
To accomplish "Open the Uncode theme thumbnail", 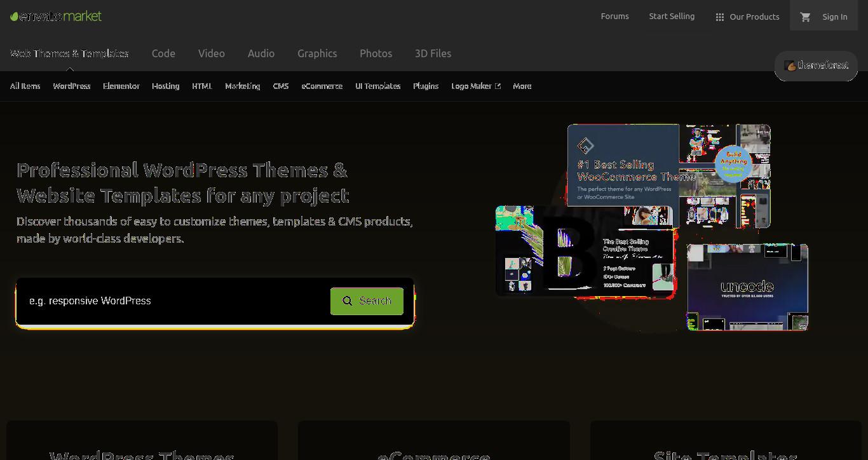I will coord(747,287).
